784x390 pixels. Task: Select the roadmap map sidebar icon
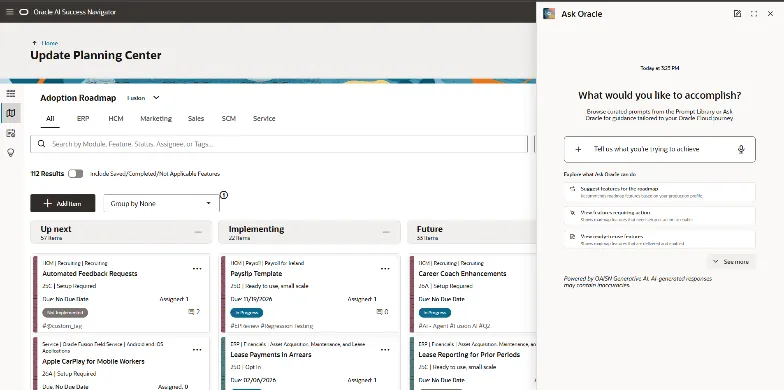pos(10,114)
